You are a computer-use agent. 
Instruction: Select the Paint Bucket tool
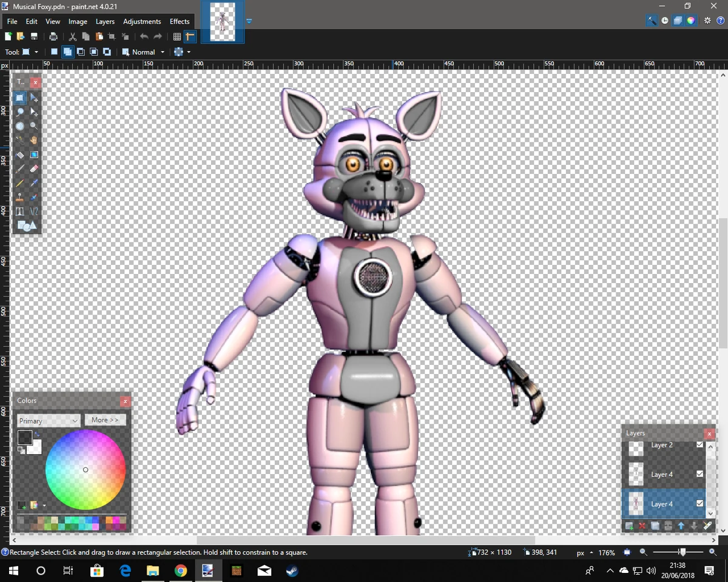coord(20,155)
